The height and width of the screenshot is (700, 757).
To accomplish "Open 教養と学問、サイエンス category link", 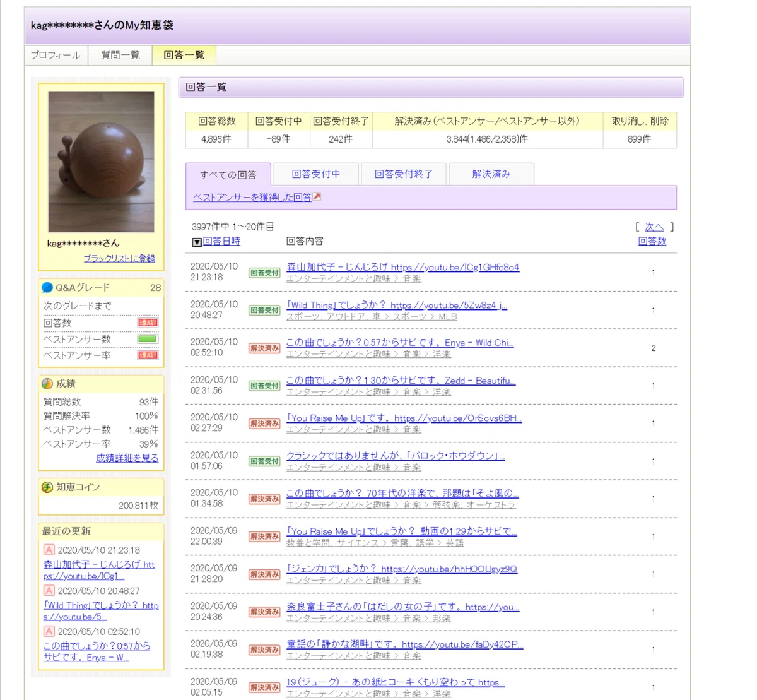I will (332, 543).
